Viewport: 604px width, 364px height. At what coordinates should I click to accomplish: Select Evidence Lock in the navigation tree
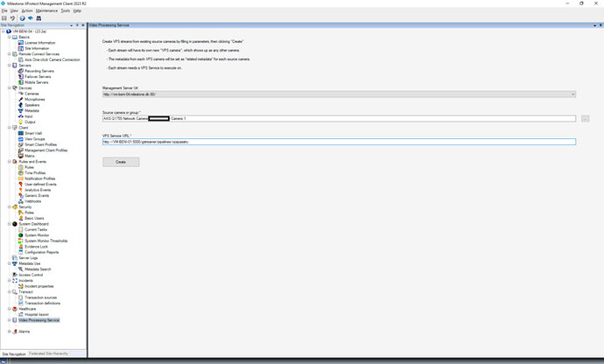coord(37,246)
